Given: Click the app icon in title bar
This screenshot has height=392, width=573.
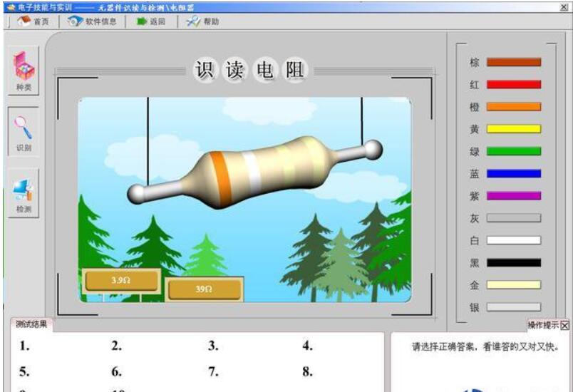Looking at the screenshot, I should (11, 7).
